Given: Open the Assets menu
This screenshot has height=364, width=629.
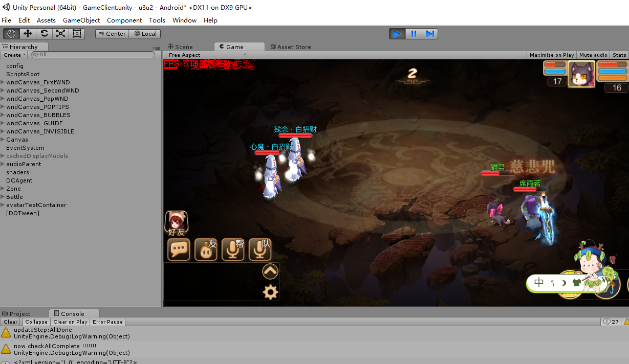Looking at the screenshot, I should tap(46, 20).
